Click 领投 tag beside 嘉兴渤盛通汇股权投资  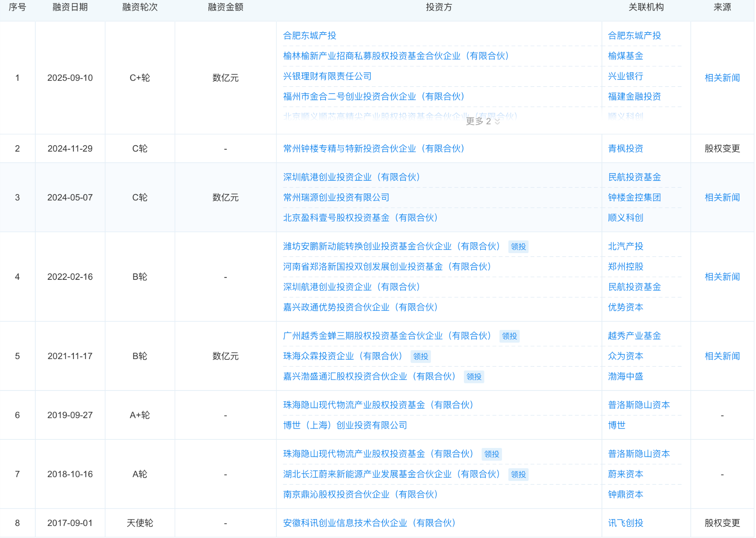[473, 377]
